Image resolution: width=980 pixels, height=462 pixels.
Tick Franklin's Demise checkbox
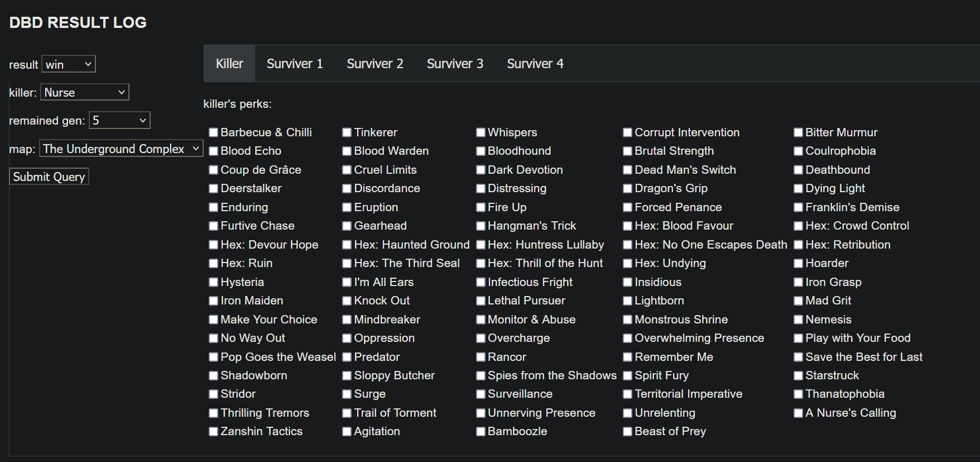[798, 207]
